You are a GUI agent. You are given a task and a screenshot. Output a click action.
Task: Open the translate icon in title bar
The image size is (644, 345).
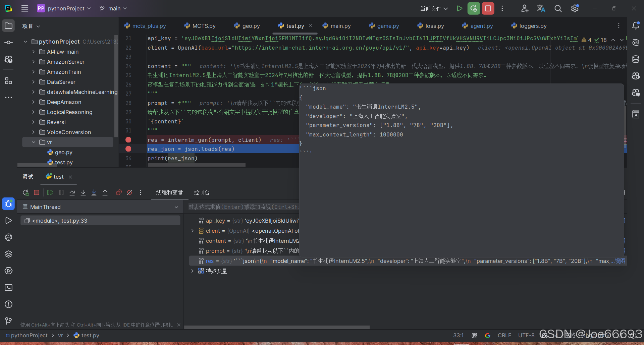point(541,8)
